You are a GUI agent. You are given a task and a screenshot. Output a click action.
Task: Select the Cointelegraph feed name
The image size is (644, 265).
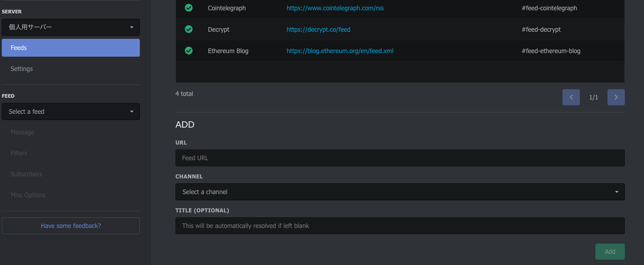click(227, 8)
